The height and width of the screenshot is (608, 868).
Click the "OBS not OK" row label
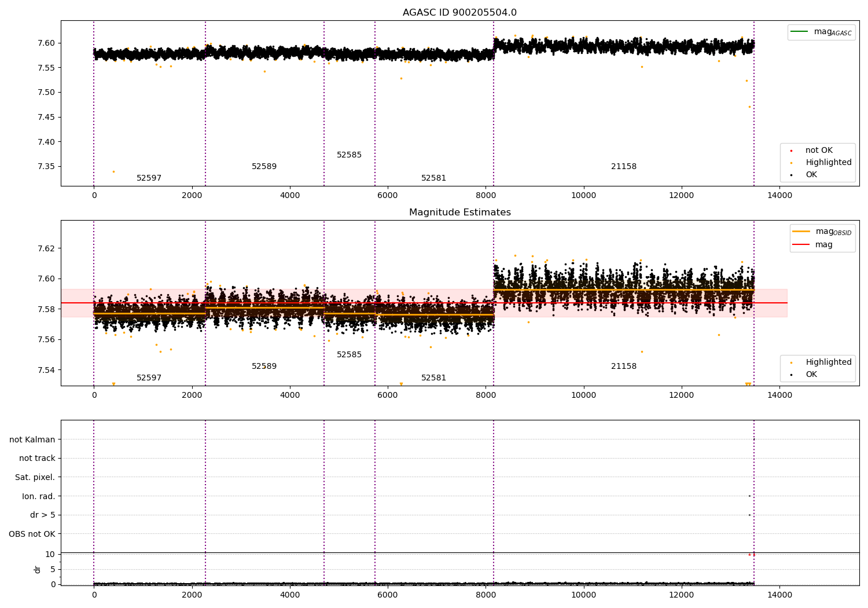[x=32, y=534]
